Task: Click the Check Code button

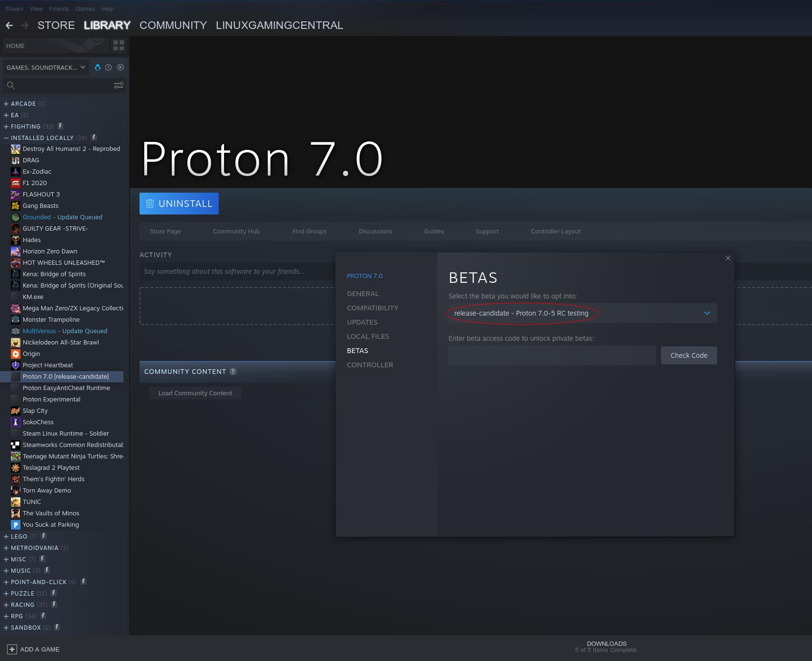Action: (x=689, y=355)
